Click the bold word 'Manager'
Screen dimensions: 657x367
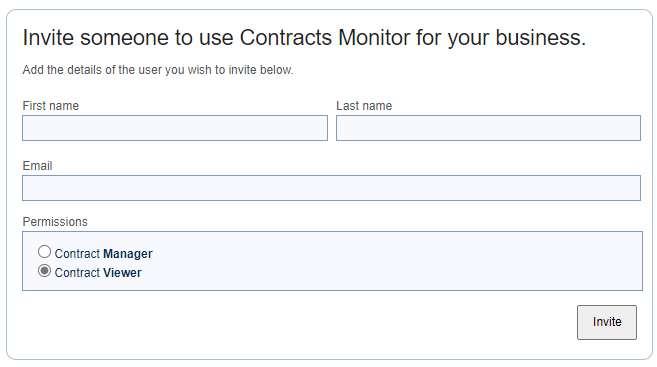(x=128, y=254)
